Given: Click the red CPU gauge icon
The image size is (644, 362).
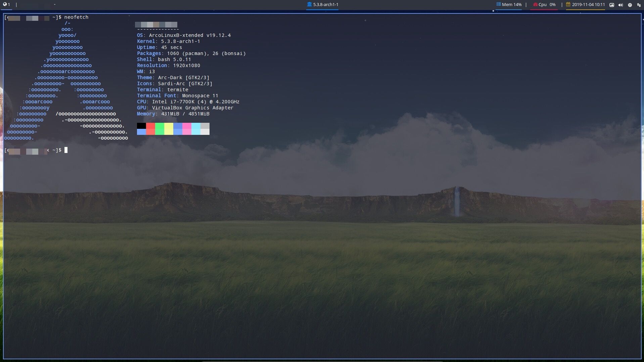Looking at the screenshot, I should pos(535,5).
